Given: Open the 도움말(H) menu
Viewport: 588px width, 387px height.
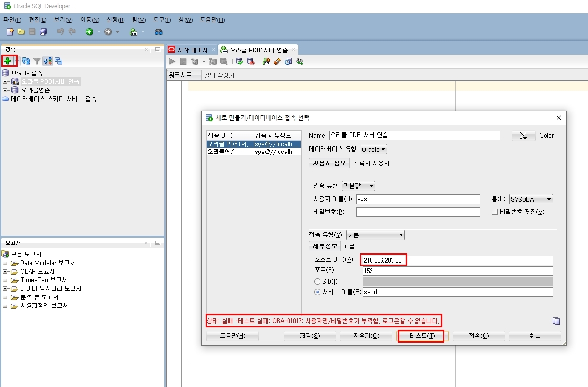Looking at the screenshot, I should (212, 20).
